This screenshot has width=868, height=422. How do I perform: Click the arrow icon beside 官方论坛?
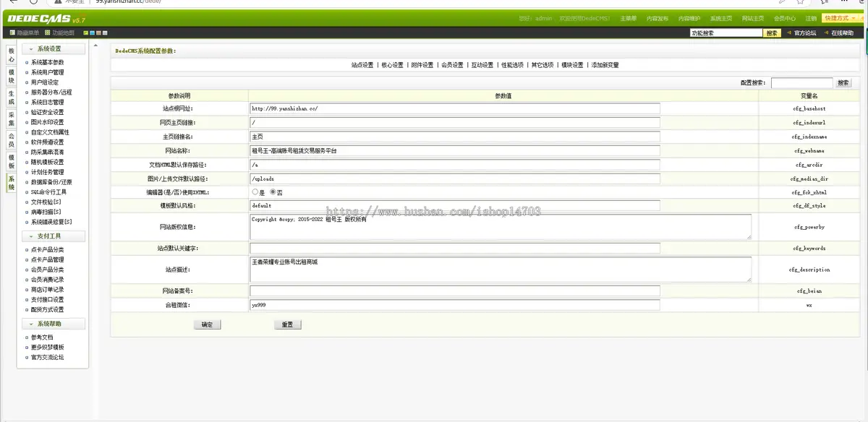click(788, 33)
